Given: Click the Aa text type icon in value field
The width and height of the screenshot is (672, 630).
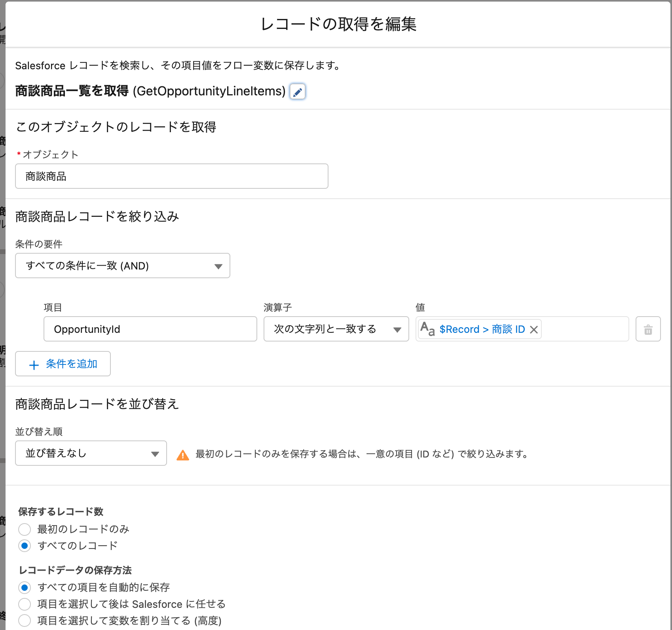Looking at the screenshot, I should pyautogui.click(x=427, y=329).
